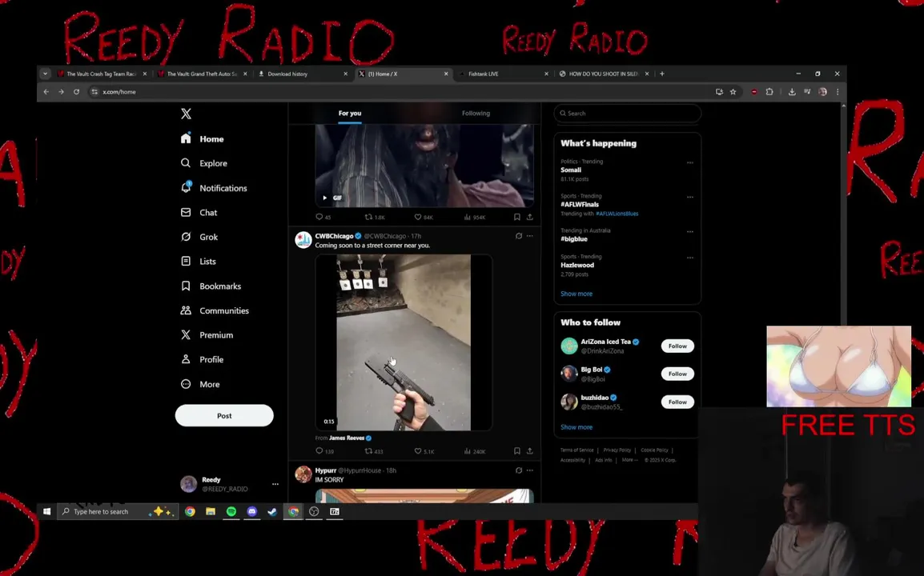Like CWBChicago post with 5.1K likes
Image resolution: width=924 pixels, height=576 pixels.
tap(424, 451)
